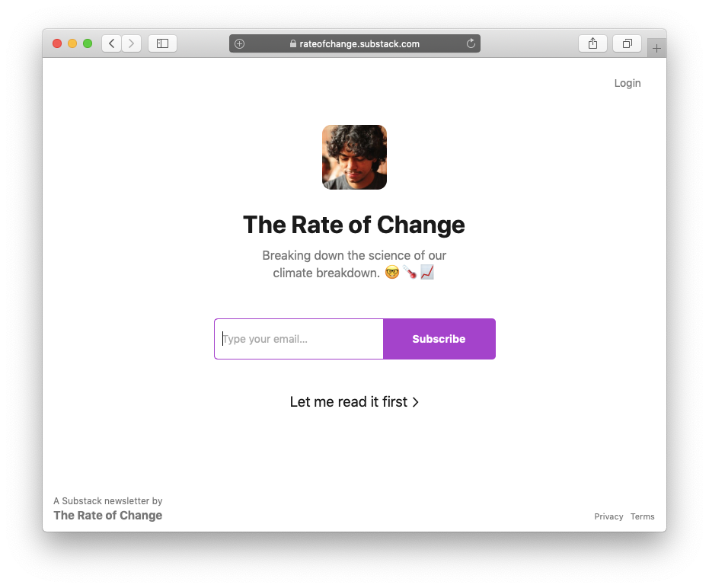The height and width of the screenshot is (588, 709).
Task: Click 'Let me read it first' link
Action: (x=354, y=401)
